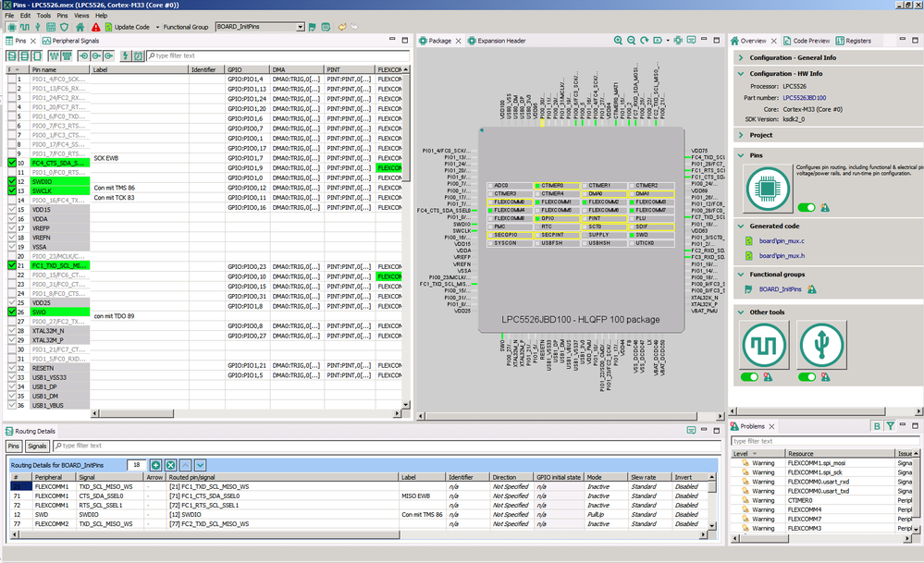
Task: Click the functional group flag icon in toolbar
Action: 313,27
